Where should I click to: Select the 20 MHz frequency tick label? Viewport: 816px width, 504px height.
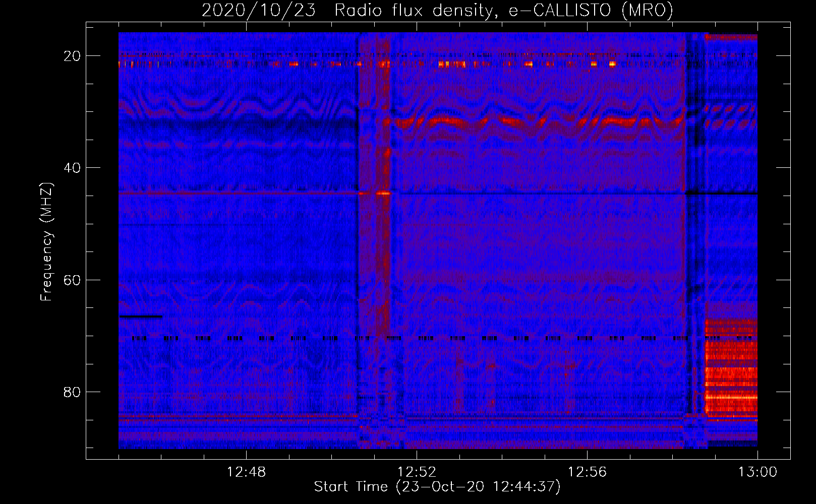(72, 56)
